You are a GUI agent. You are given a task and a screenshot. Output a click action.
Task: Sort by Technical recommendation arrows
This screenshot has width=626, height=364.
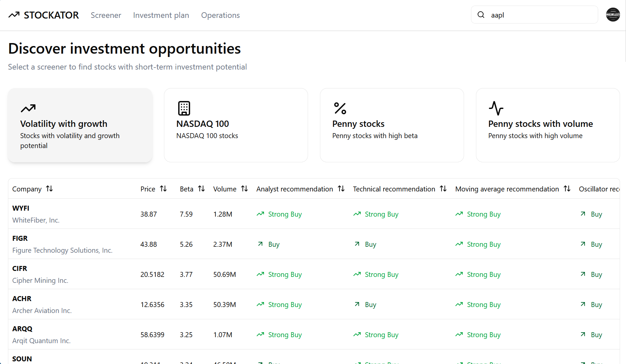coord(443,189)
